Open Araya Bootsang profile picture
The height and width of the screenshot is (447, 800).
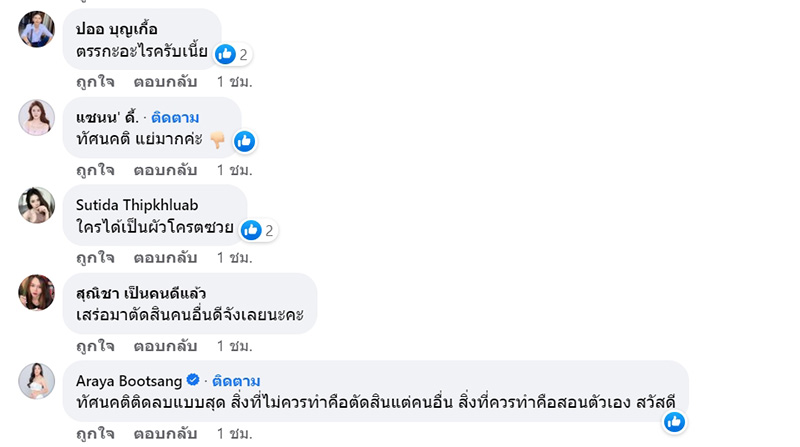36,381
